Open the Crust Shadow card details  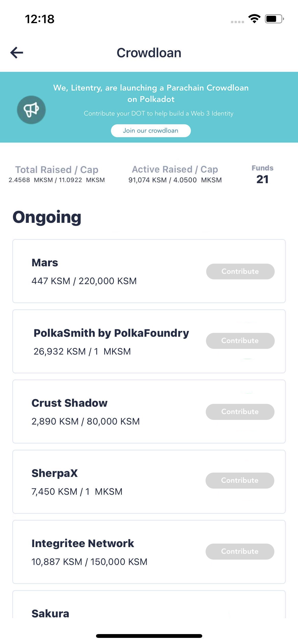(x=102, y=411)
